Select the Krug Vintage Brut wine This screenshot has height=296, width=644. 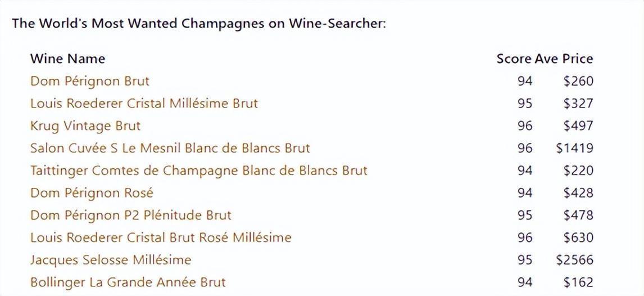pos(85,126)
